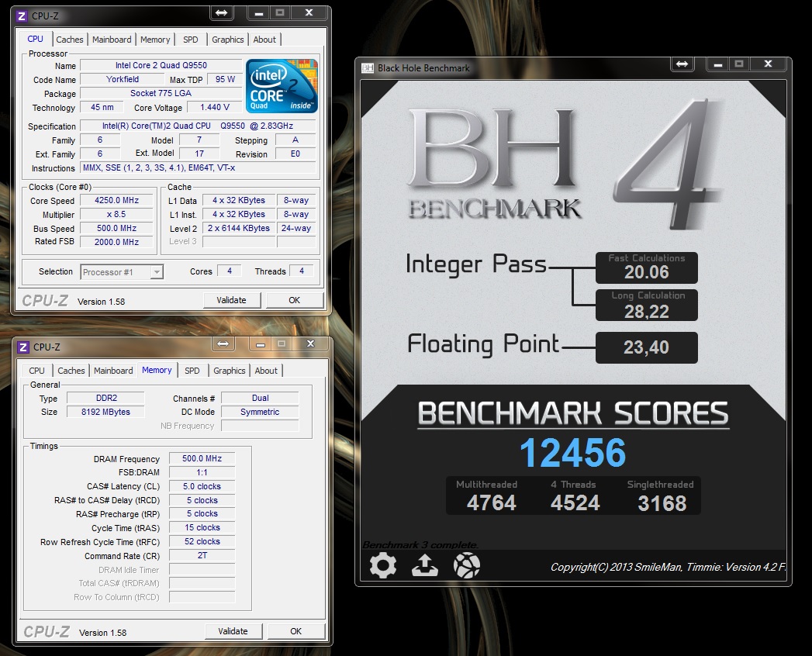Switch to Caches tab in top CPU-Z window

[x=69, y=40]
